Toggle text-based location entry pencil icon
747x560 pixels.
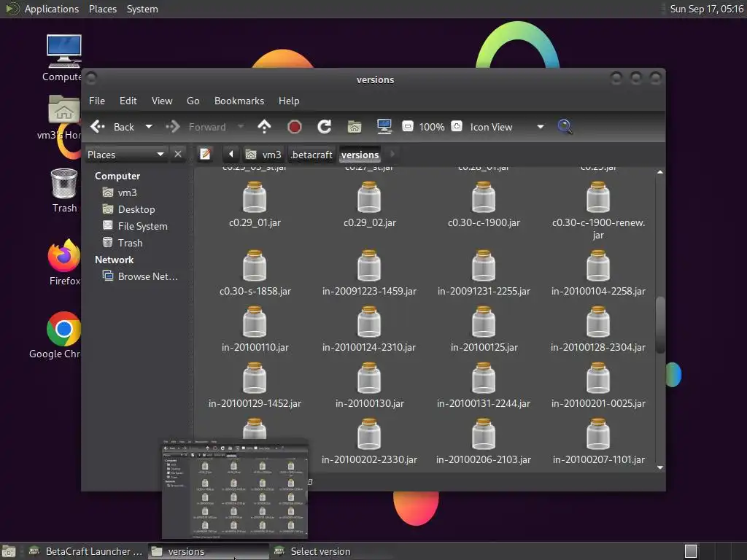click(205, 154)
